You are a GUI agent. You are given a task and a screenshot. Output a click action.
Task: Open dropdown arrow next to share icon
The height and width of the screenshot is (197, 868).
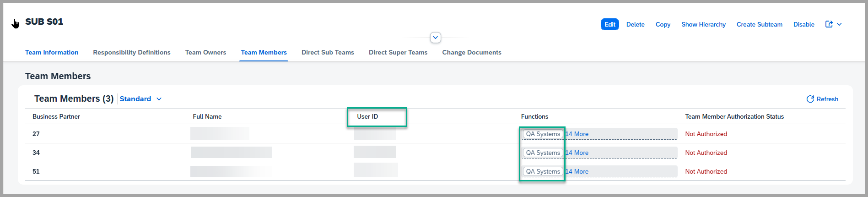[839, 24]
